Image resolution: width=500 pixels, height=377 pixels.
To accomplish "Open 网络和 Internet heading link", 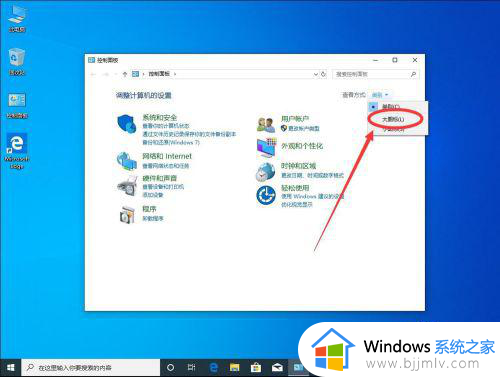I will [167, 156].
